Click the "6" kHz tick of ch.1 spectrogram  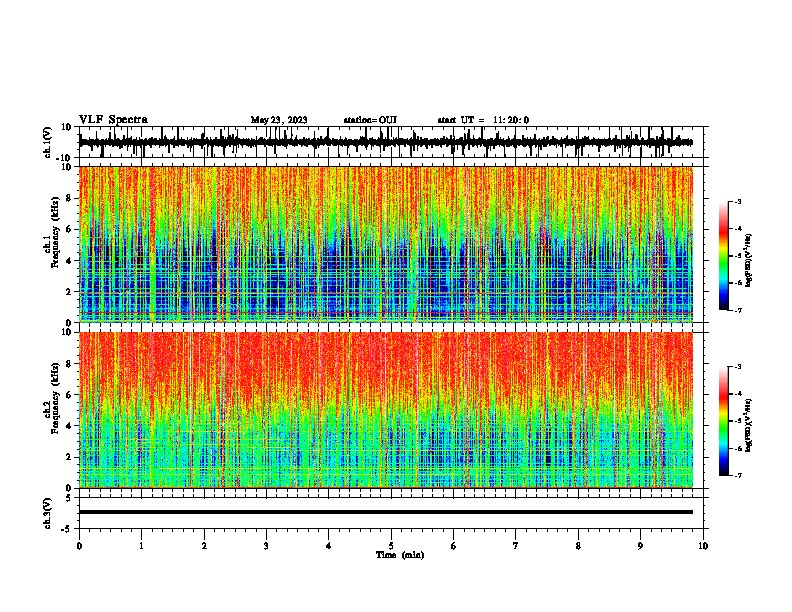pyautogui.click(x=70, y=230)
